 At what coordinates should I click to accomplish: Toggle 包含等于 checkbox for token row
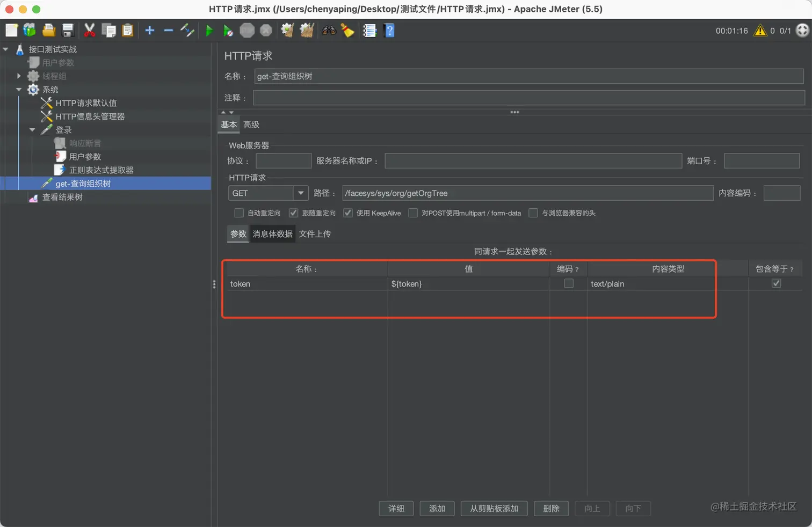tap(776, 283)
